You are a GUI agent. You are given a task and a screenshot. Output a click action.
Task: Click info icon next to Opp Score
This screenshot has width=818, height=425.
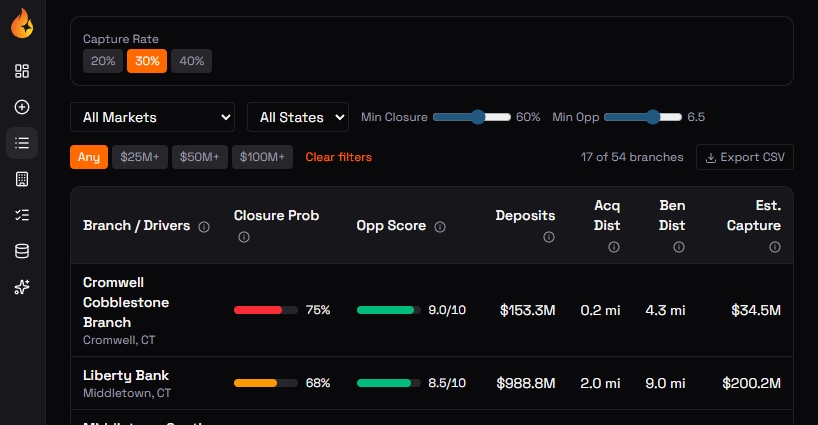pyautogui.click(x=440, y=227)
